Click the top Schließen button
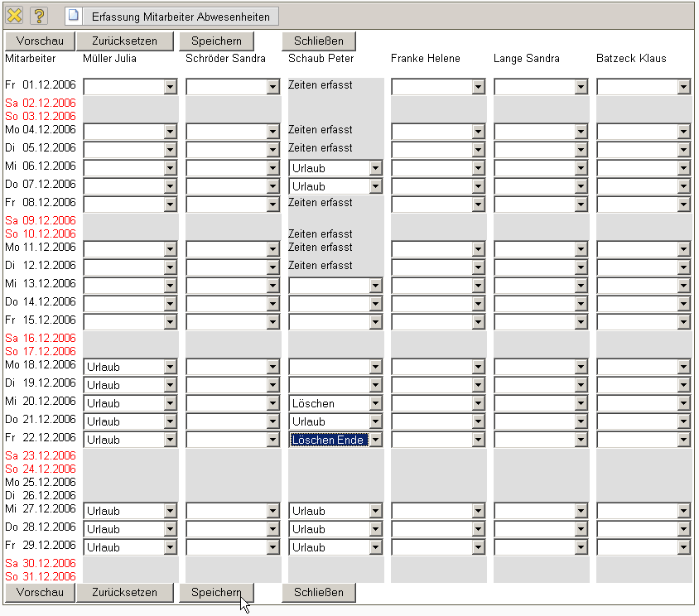The width and height of the screenshot is (699, 616). (x=318, y=41)
